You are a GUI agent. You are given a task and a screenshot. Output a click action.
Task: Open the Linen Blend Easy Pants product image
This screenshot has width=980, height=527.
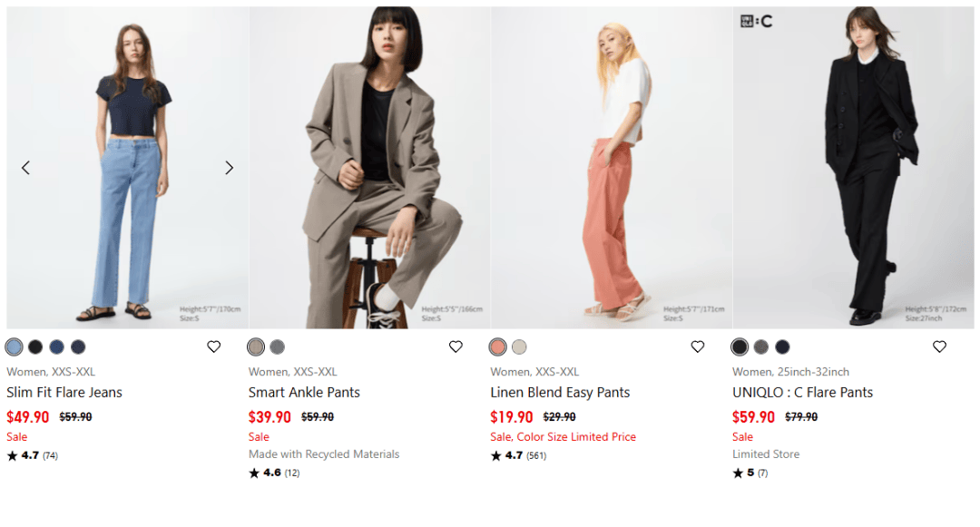coord(612,168)
